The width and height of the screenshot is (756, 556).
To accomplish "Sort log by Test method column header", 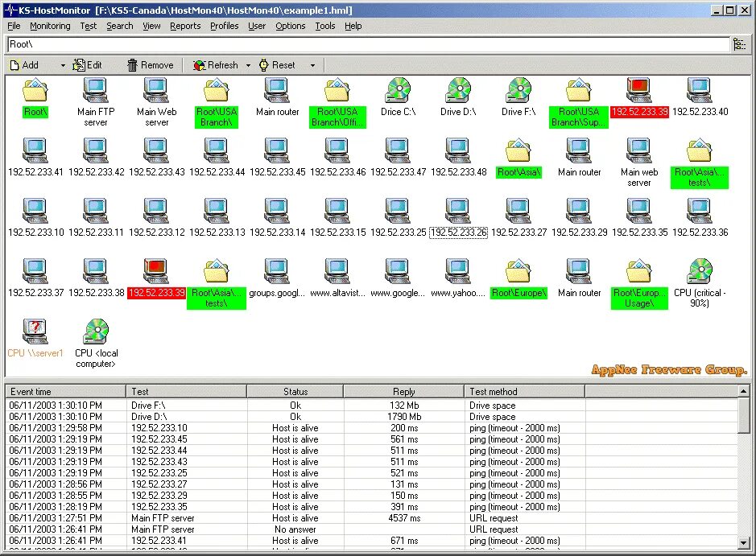I will pyautogui.click(x=525, y=392).
